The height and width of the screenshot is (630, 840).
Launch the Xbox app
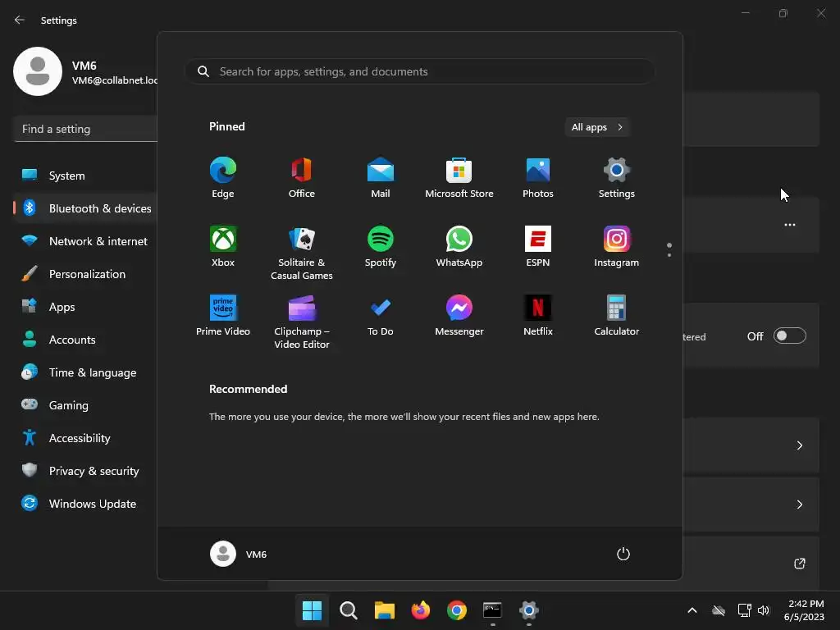[x=223, y=247]
